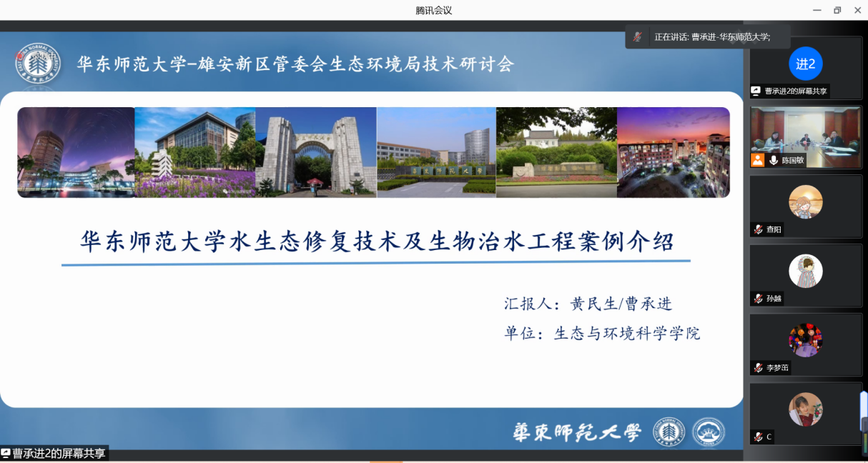Click the muted microphone icon in speaking banner
Screen dimensions: 868x463
point(636,37)
